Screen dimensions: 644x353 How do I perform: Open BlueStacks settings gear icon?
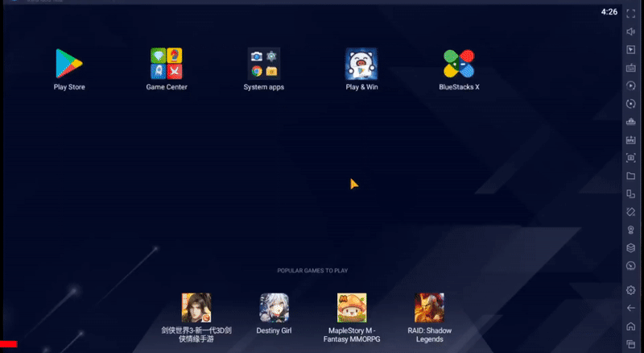pyautogui.click(x=631, y=290)
